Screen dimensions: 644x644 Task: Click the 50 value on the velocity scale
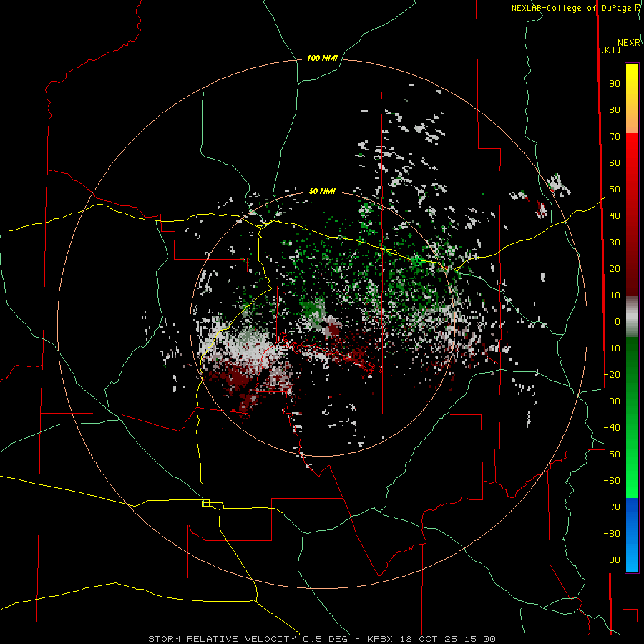pyautogui.click(x=615, y=190)
